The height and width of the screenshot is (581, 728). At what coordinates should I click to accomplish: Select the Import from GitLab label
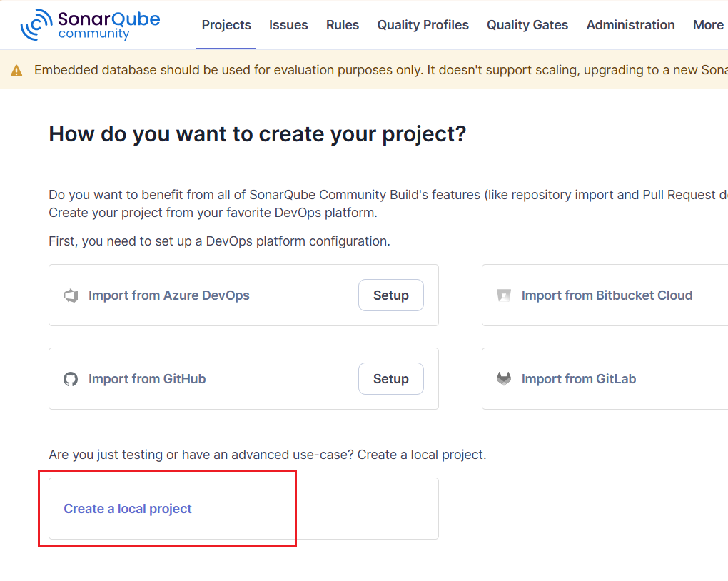click(579, 379)
